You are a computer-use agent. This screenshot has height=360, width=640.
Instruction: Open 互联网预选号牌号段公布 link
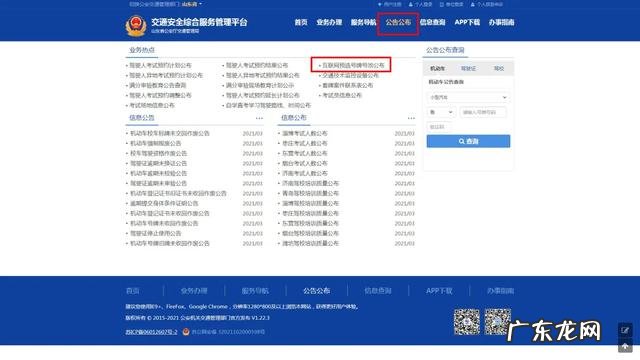(x=353, y=65)
